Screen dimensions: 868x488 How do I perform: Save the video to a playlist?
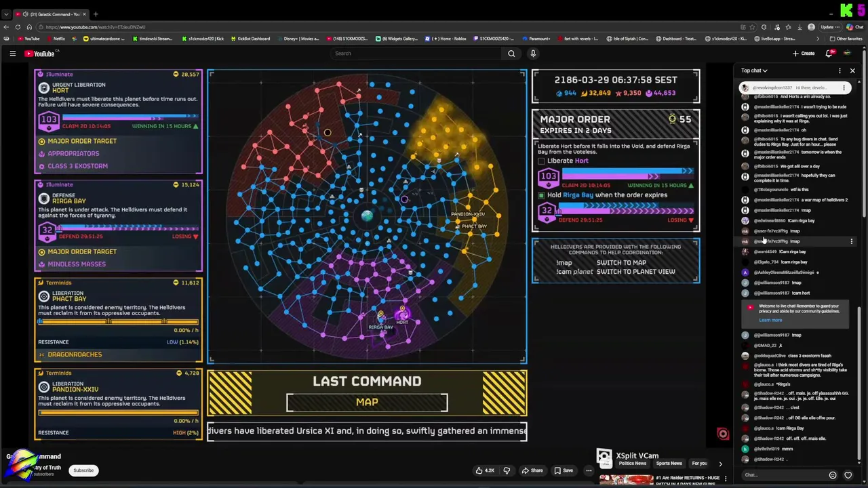[x=564, y=470]
